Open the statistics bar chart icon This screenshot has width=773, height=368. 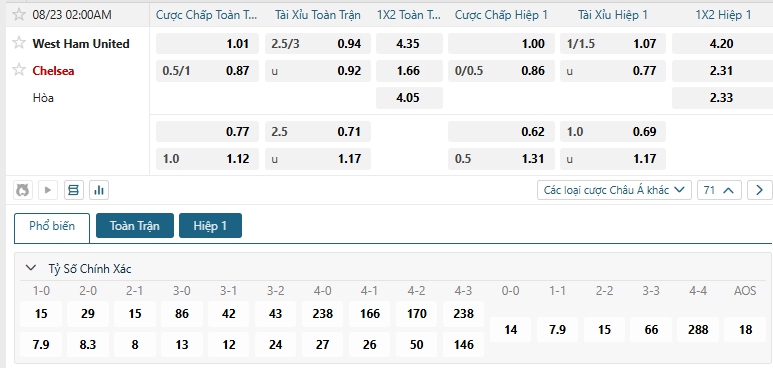click(99, 190)
